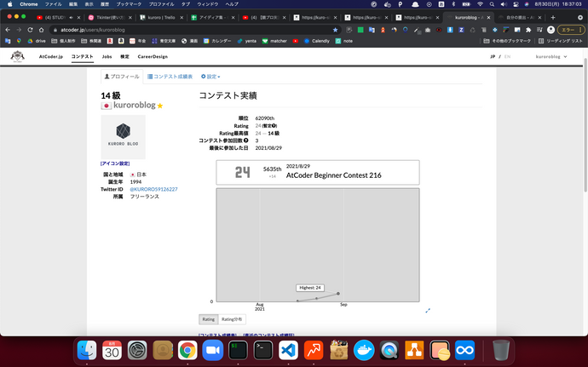The height and width of the screenshot is (367, 588).
Task: Open the yenta bookmark
Action: pos(247,41)
